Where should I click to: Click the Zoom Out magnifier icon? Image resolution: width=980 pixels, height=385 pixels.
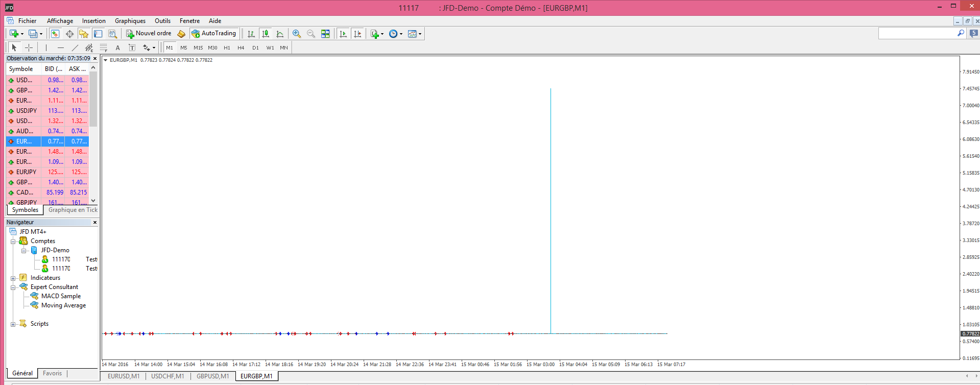click(x=310, y=34)
